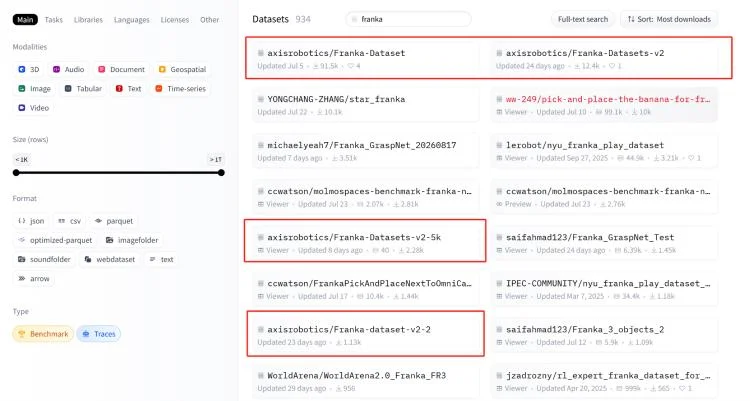Screen dimensions: 750x401
Task: Open jzadrozny/rl_expert_franka_dataset
Action: click(604, 381)
